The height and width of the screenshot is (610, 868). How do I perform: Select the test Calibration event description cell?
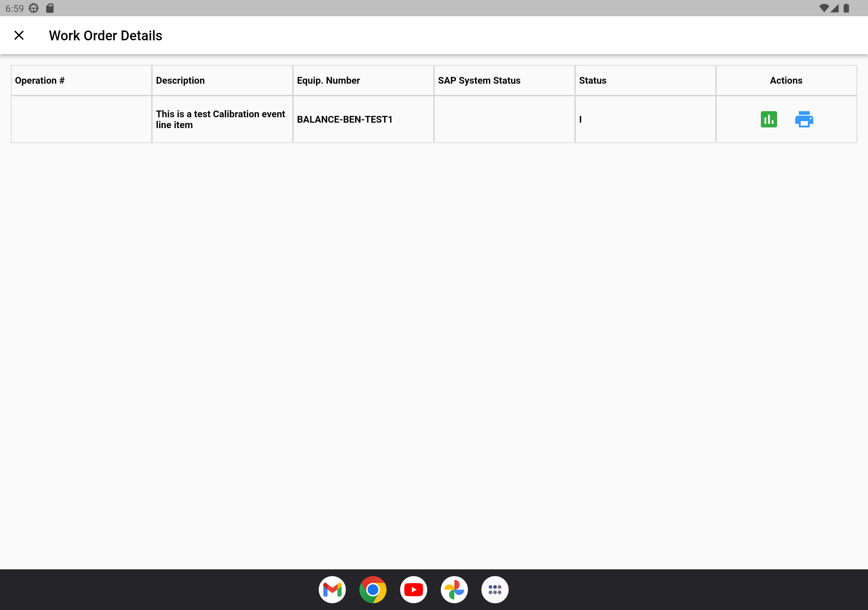220,119
